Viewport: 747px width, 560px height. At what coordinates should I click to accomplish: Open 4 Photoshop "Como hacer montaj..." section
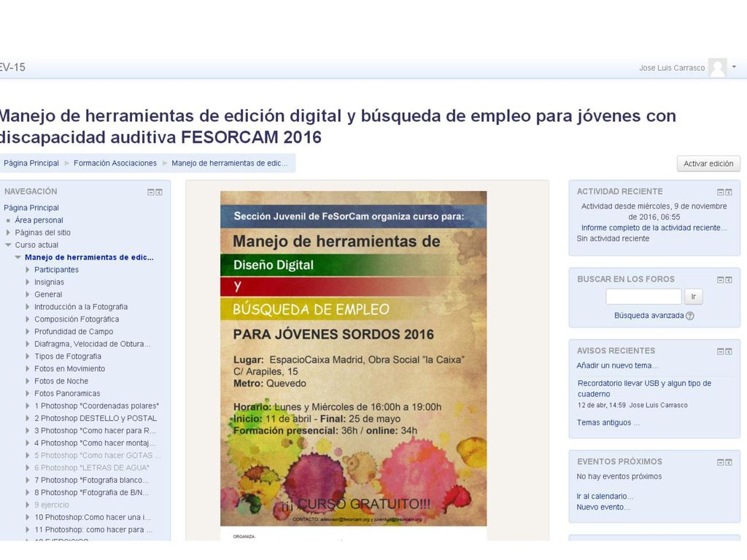pyautogui.click(x=95, y=443)
